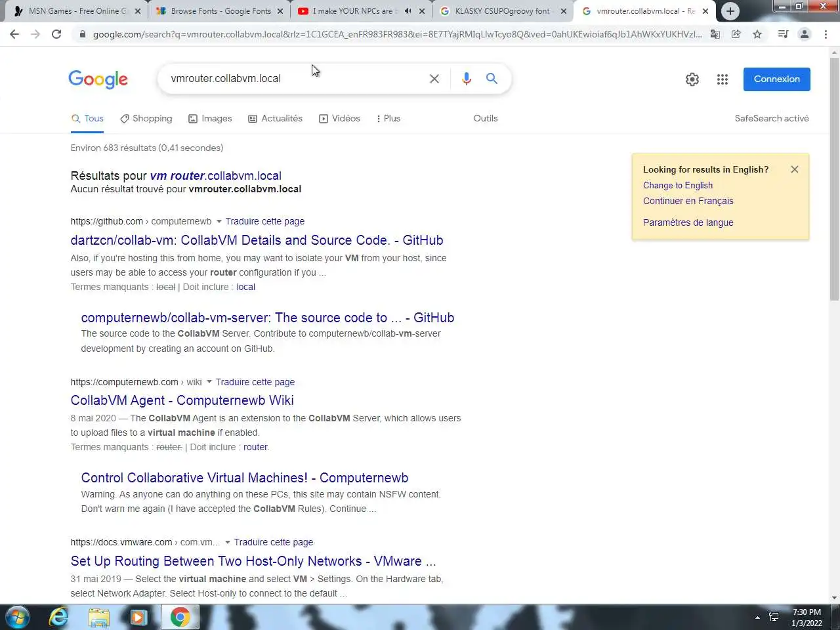The image size is (840, 630).
Task: Close the KLASKY CSUPOgroovy font tab
Action: pos(564,11)
